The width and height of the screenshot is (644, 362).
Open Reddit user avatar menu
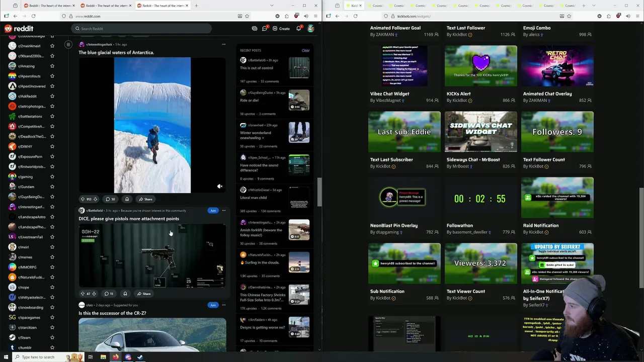pyautogui.click(x=311, y=29)
